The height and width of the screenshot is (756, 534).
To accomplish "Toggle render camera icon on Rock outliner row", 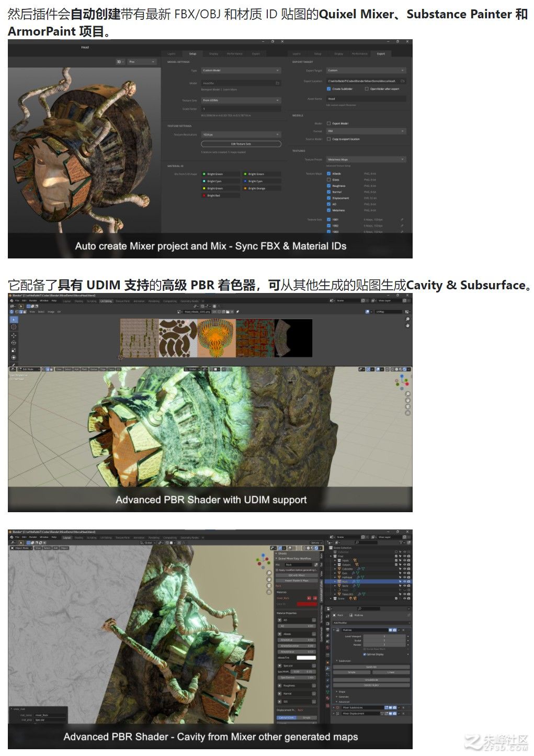I will pos(408,581).
